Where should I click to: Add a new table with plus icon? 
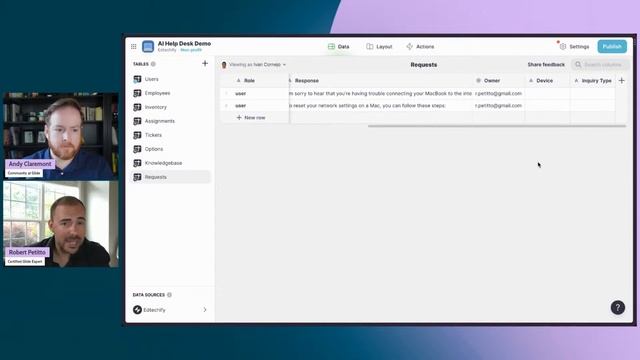coord(205,64)
